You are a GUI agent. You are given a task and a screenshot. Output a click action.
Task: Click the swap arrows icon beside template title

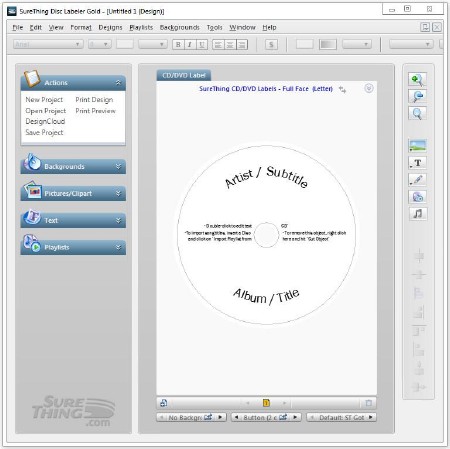(342, 89)
